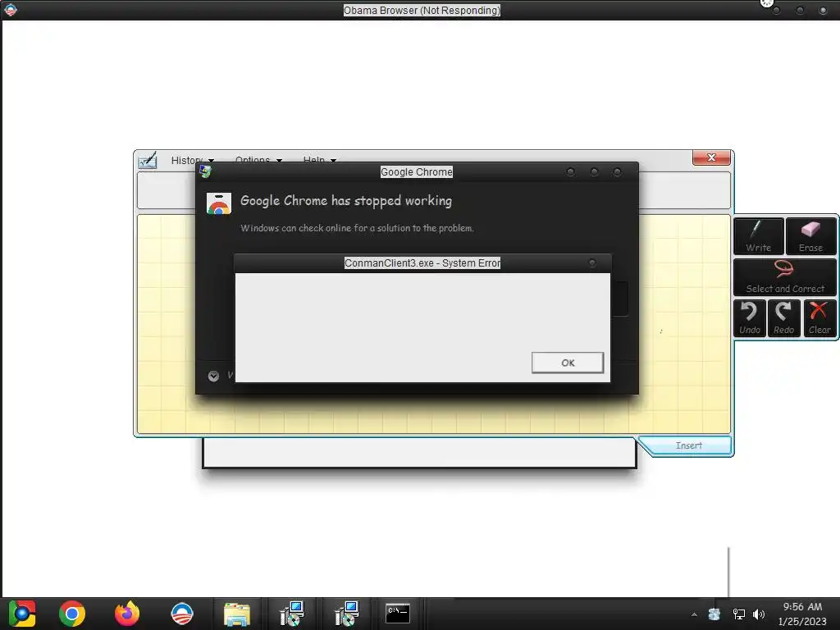Open the Help menu in Math Input Panel
840x630 pixels.
(x=319, y=160)
